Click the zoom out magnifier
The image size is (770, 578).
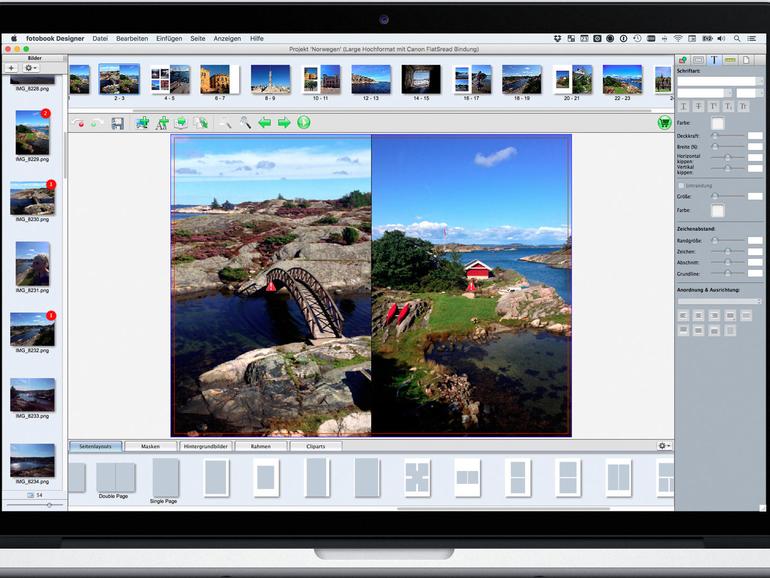pos(225,123)
